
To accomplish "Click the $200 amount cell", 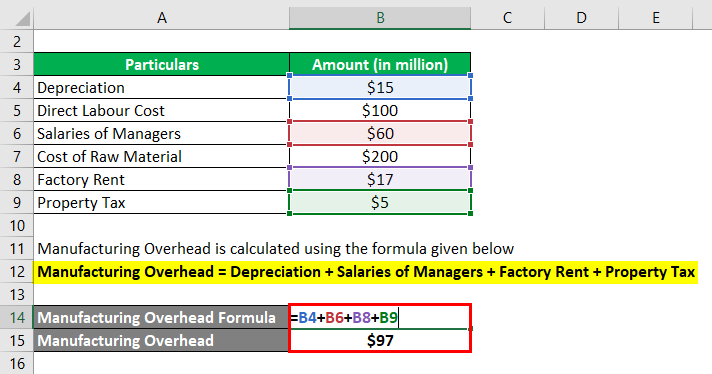I will pos(380,157).
